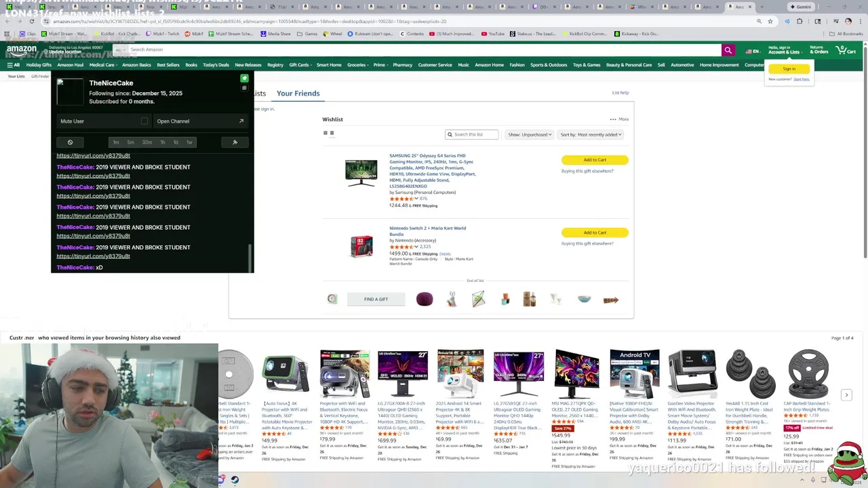Open Returns & Orders

coord(818,50)
